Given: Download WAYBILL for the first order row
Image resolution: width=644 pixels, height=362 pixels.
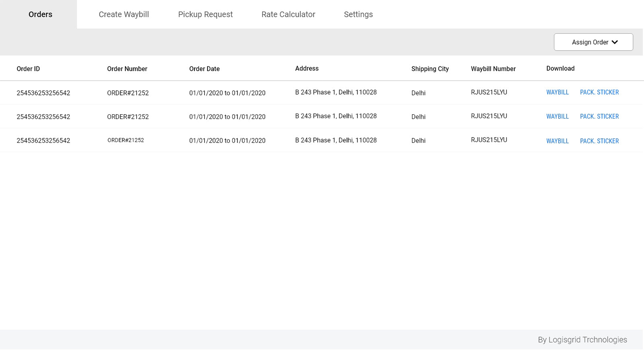Looking at the screenshot, I should tap(557, 93).
